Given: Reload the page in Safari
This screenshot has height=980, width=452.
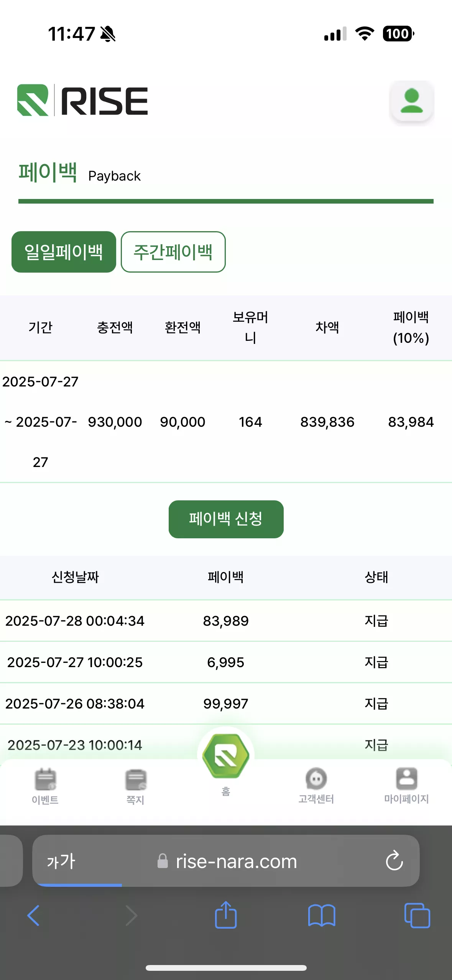Looking at the screenshot, I should click(394, 861).
